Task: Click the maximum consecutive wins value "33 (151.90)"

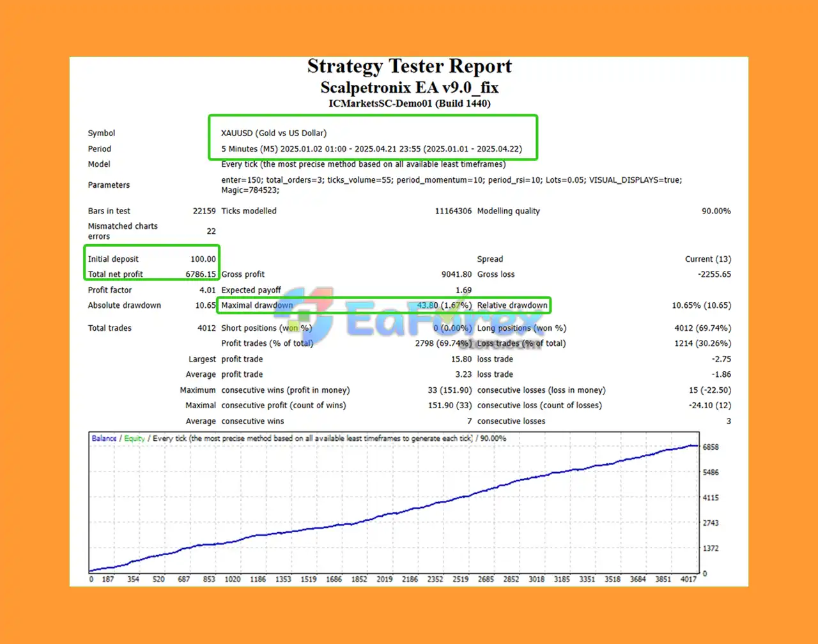Action: click(450, 390)
